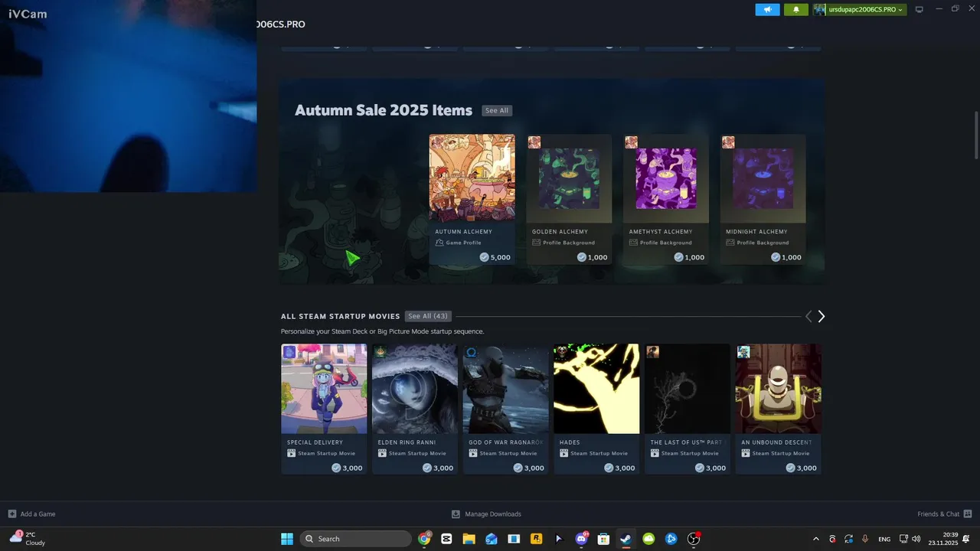Screen dimensions: 980x551
Task: Switch ENG input language indicator
Action: click(884, 539)
